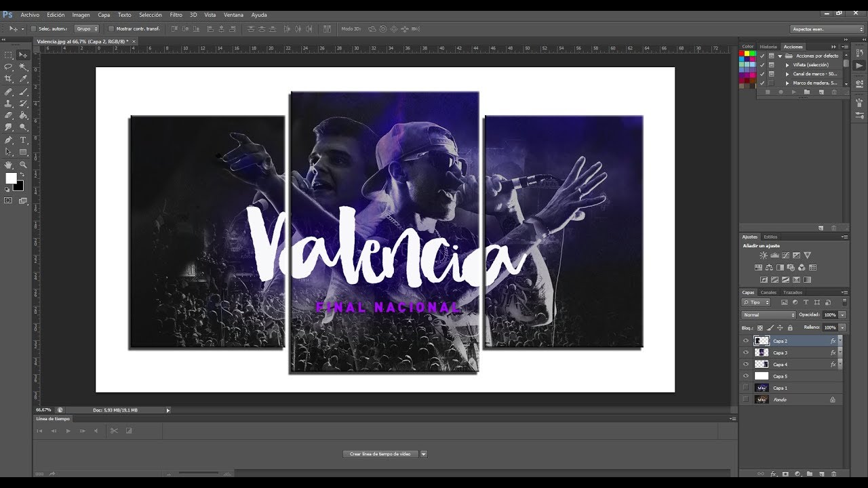This screenshot has height=488, width=868.
Task: Swap foreground and background colors
Action: point(22,174)
